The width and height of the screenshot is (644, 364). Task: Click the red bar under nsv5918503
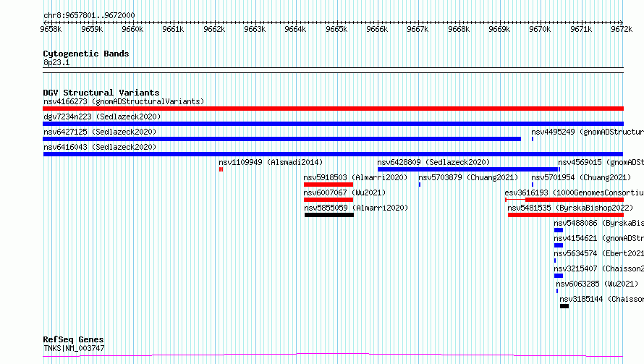pyautogui.click(x=329, y=185)
